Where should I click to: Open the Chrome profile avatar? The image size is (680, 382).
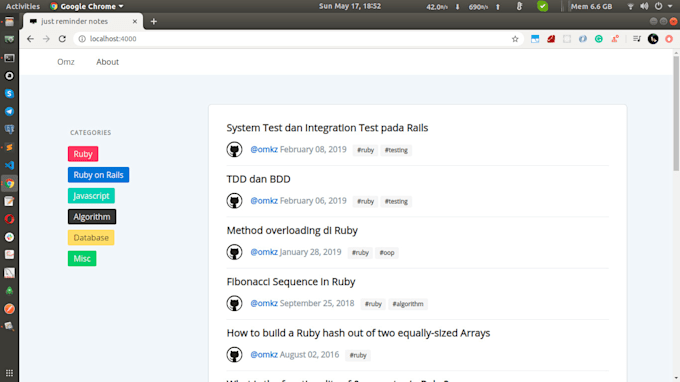[653, 39]
